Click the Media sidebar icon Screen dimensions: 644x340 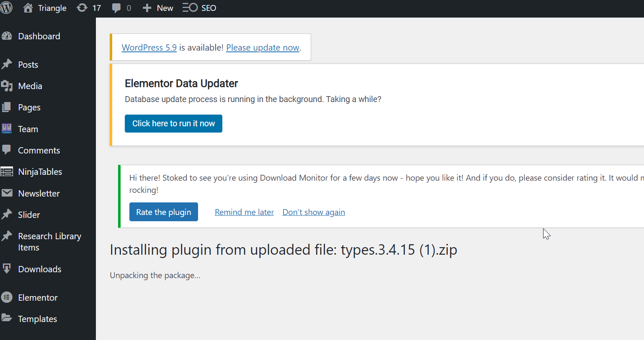[7, 86]
